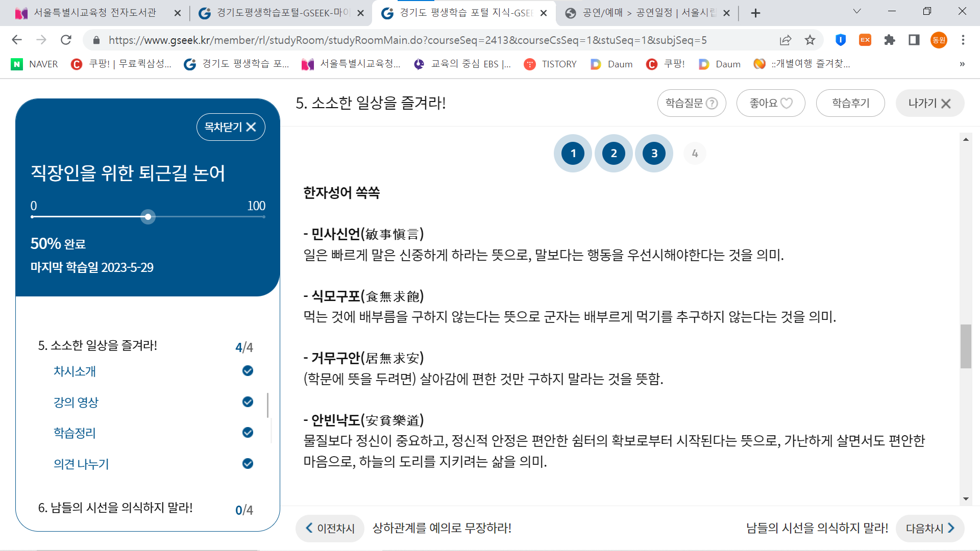Screen dimensions: 980x551
Task: Click the content area vertical scrollbar thumb
Action: (x=966, y=346)
